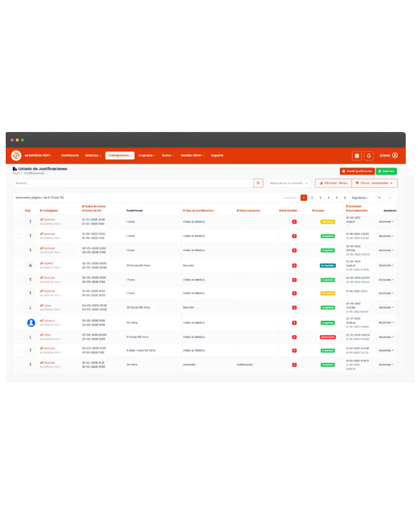This screenshot has width=420, height=525.
Task: Click the red Retribuible X in the Usuario row
Action: (294, 323)
